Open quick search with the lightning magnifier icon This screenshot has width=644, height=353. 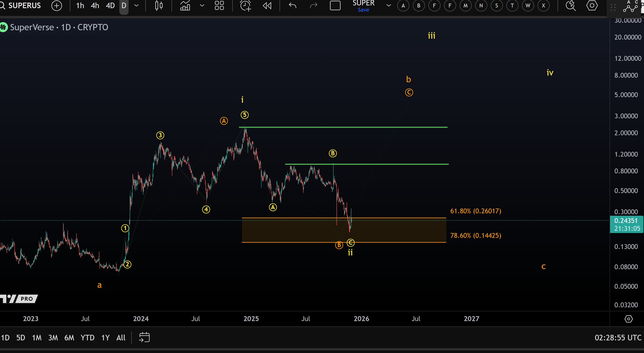pos(570,6)
